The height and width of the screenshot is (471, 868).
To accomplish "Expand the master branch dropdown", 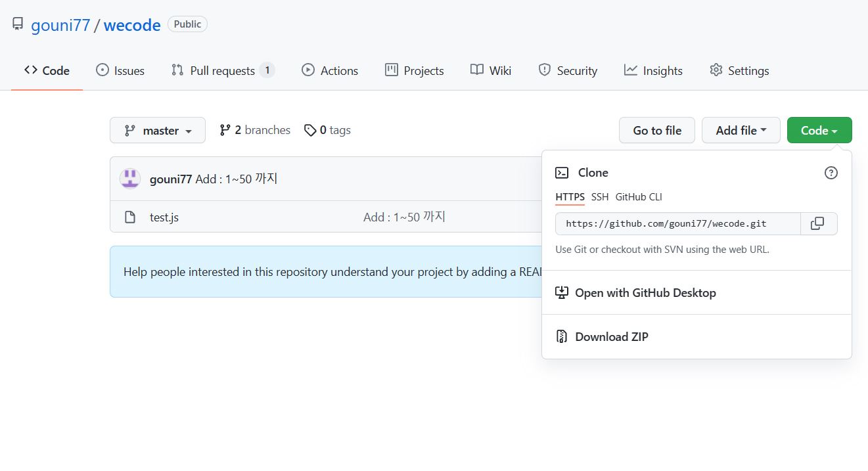I will pyautogui.click(x=158, y=130).
